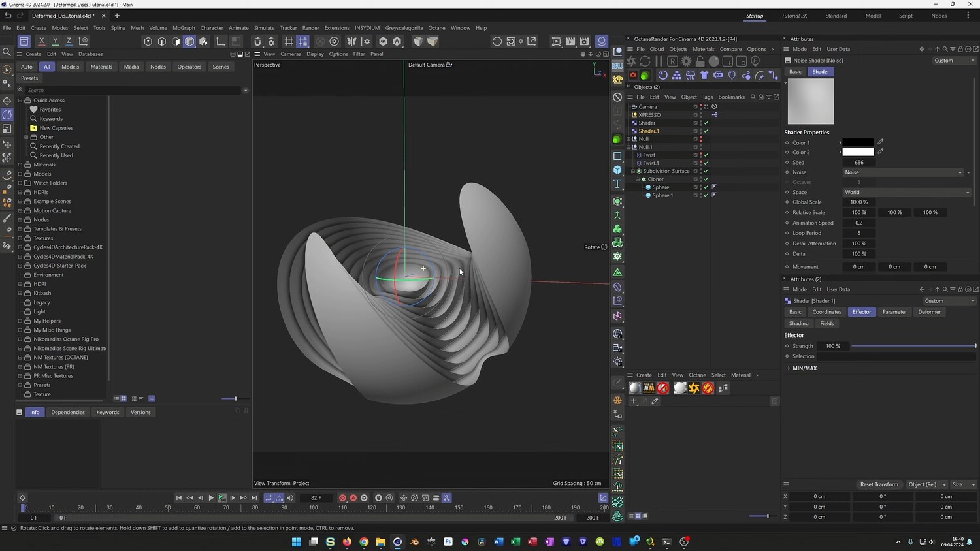This screenshot has height=551, width=980.
Task: Toggle the autokey record button
Action: click(x=353, y=498)
